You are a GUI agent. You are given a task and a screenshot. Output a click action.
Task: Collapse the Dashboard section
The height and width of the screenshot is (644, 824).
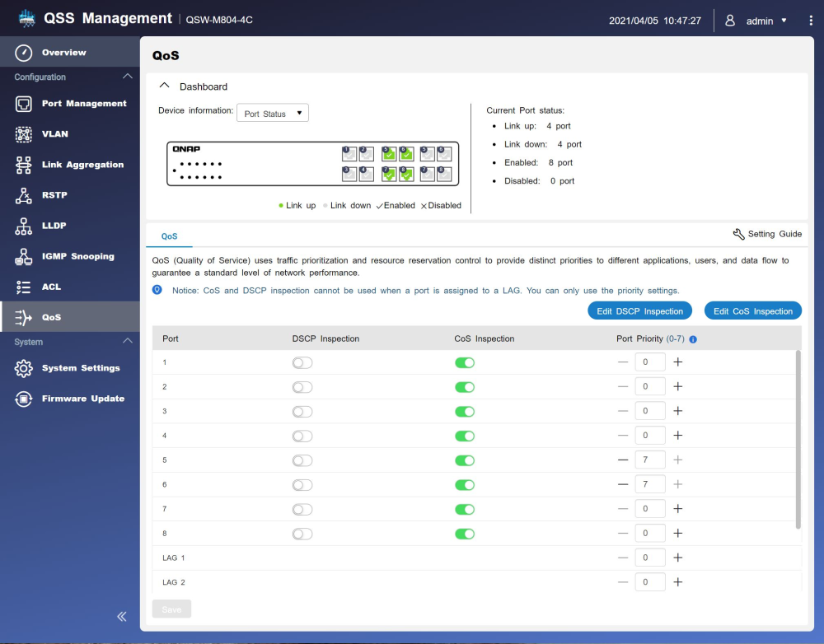tap(164, 86)
